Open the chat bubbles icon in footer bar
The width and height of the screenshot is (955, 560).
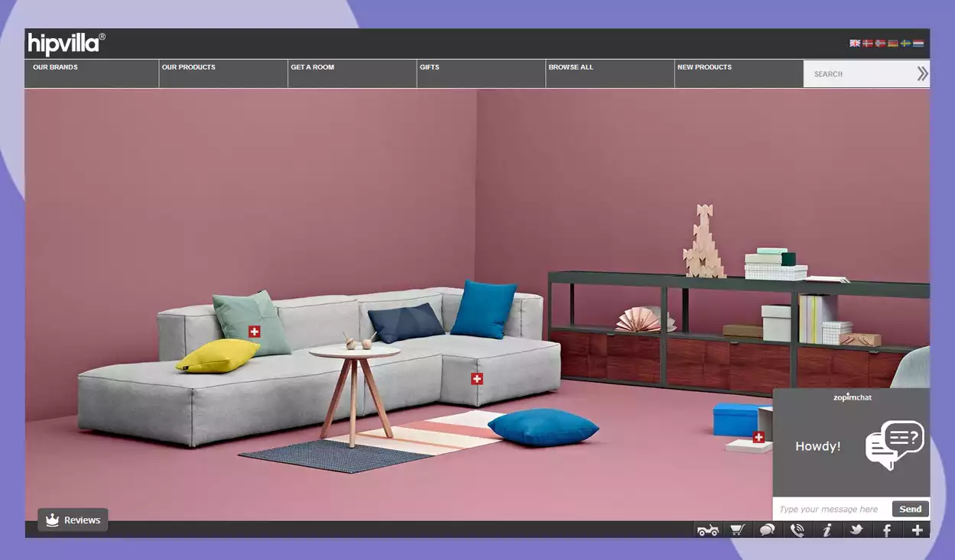coord(767,529)
